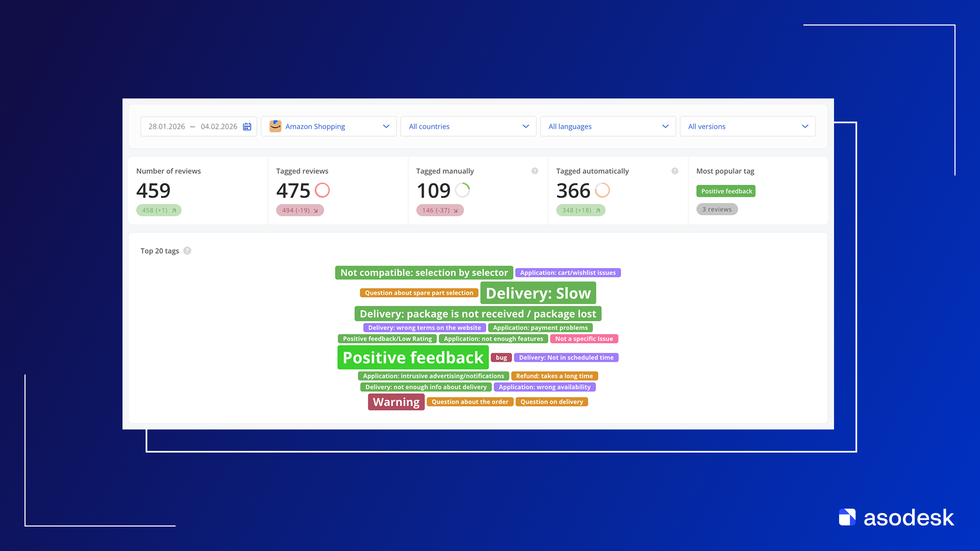This screenshot has height=551, width=980.
Task: Select the Warning tag
Action: point(396,402)
